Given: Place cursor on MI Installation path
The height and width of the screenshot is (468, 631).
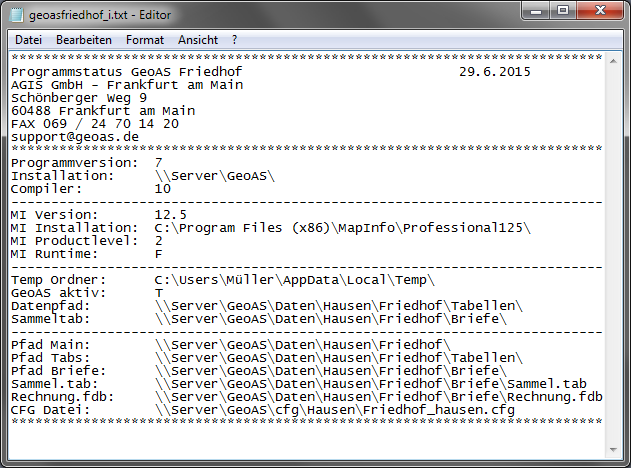Looking at the screenshot, I should click(x=342, y=228).
